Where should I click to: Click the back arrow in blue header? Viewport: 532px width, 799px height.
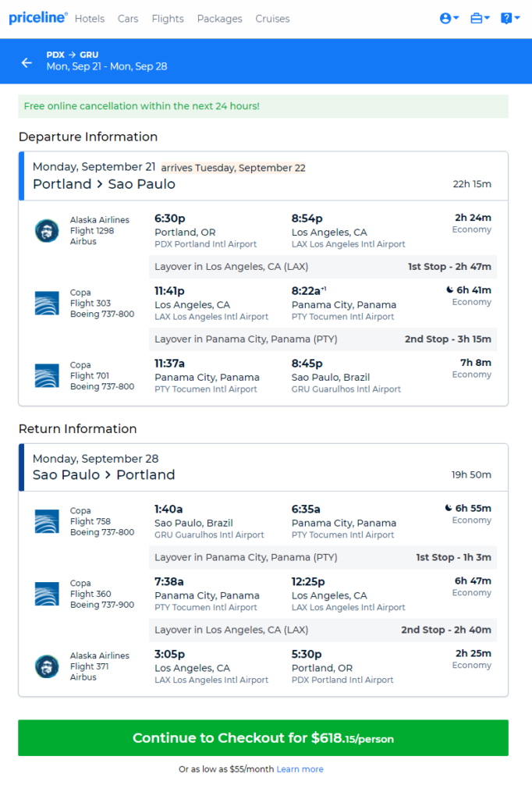[x=27, y=62]
